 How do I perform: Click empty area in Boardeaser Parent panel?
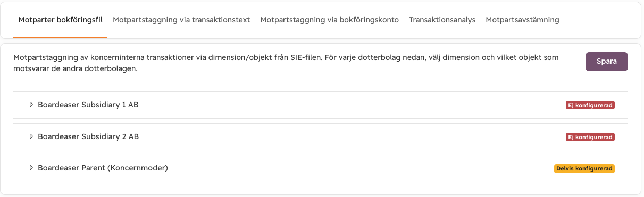tap(362, 168)
